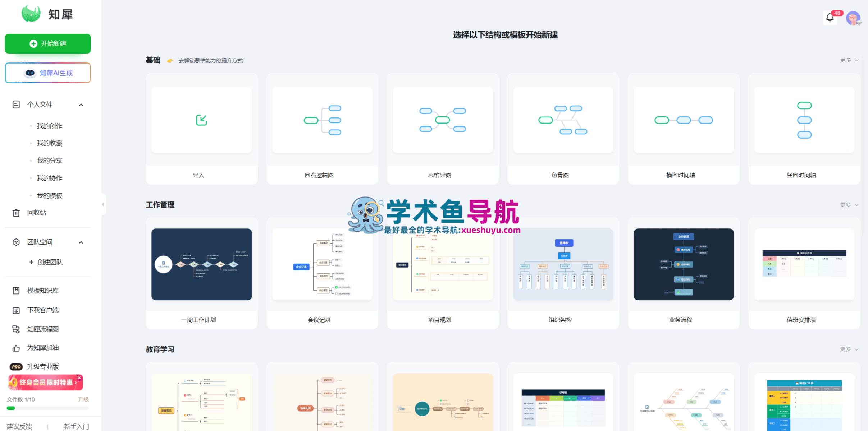This screenshot has width=868, height=431.
Task: Open the 会议记录 template
Action: pos(322,273)
